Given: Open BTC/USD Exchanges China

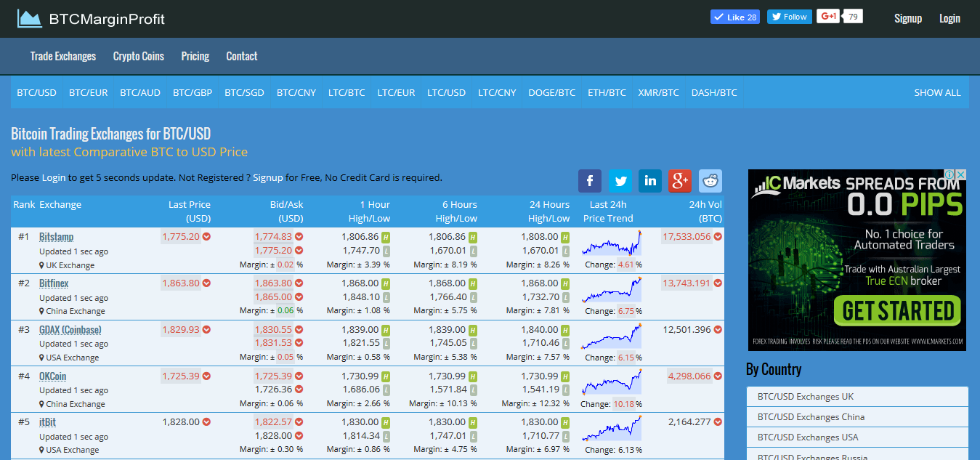Looking at the screenshot, I should pos(857,417).
